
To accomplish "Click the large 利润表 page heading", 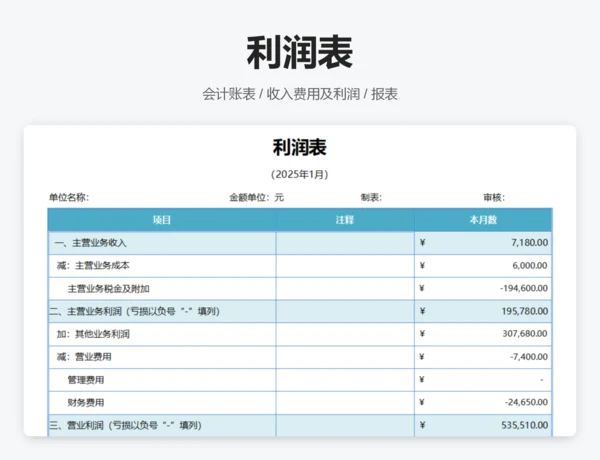I will [x=300, y=52].
